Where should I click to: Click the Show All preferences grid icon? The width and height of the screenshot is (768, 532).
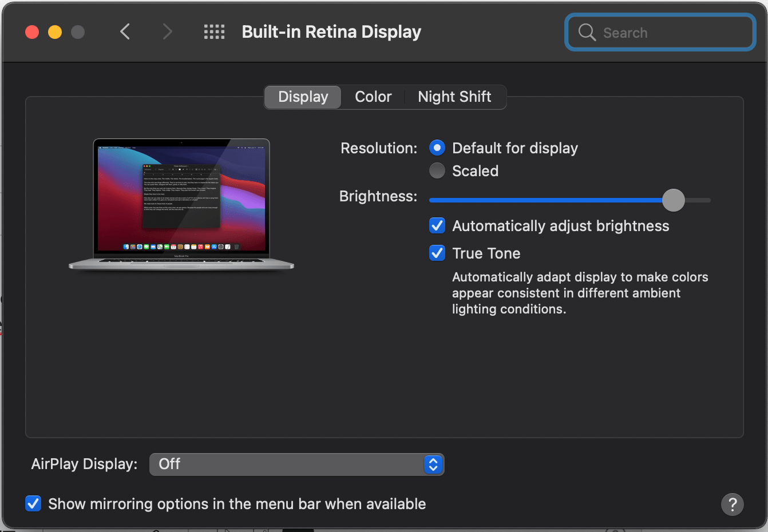point(214,31)
